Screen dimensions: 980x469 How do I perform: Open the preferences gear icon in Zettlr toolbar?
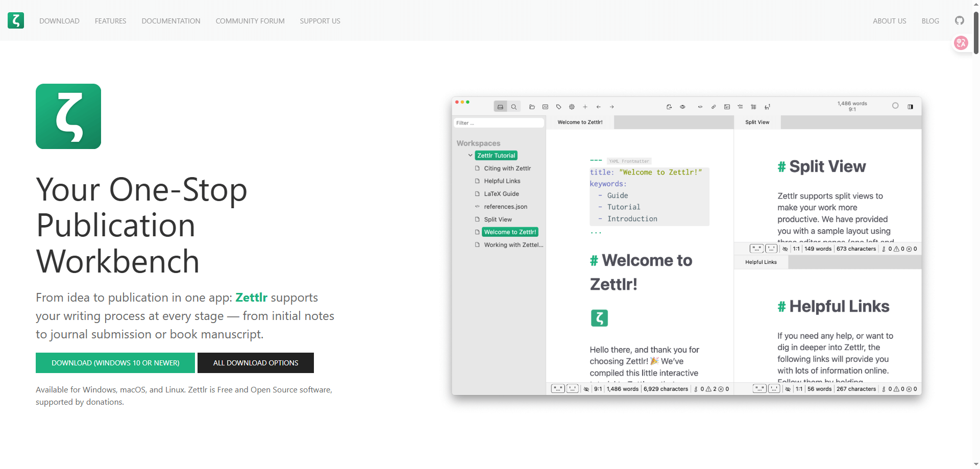click(572, 107)
